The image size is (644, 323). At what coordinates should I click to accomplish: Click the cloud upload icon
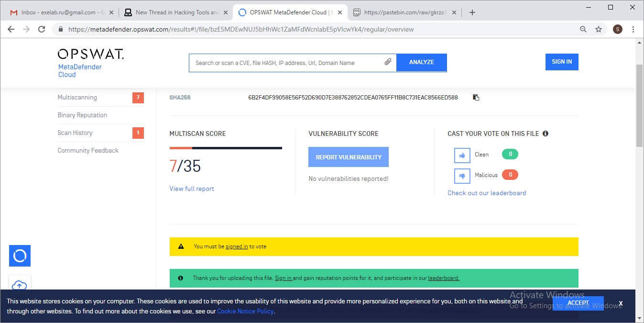click(x=20, y=286)
